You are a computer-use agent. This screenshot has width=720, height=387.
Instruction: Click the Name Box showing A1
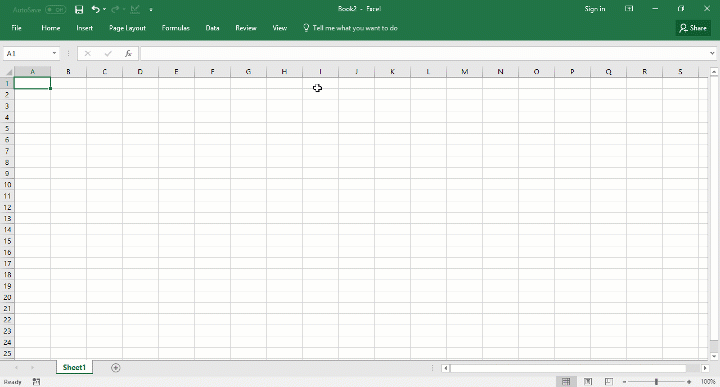point(28,54)
